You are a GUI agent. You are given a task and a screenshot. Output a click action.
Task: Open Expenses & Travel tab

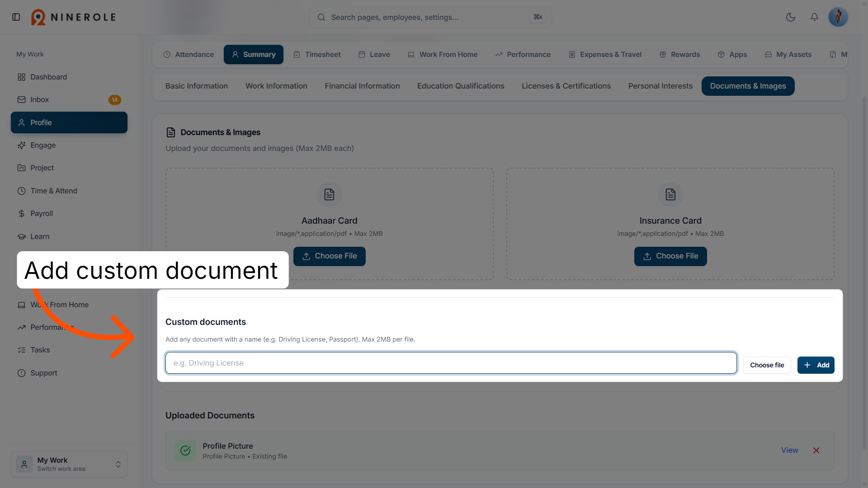point(605,54)
